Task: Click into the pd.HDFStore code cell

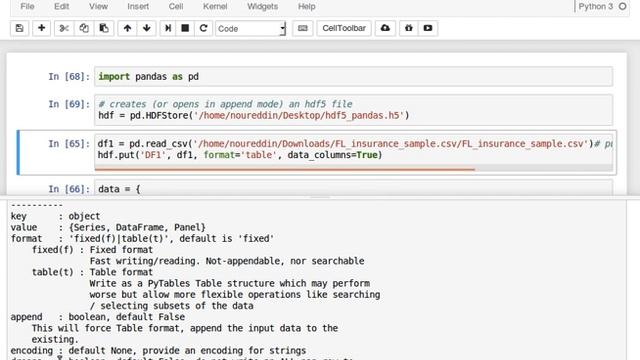Action: click(x=353, y=110)
